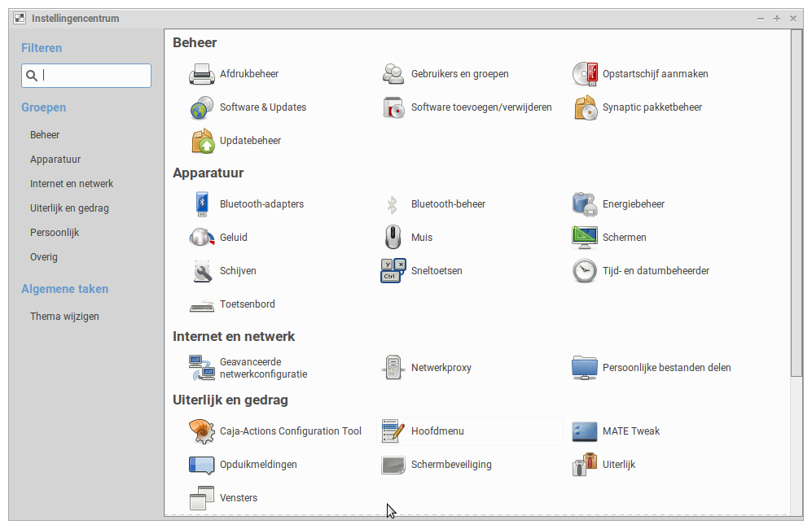Click the Netwerkproxy icon
Screen dimensions: 812x529
click(393, 368)
